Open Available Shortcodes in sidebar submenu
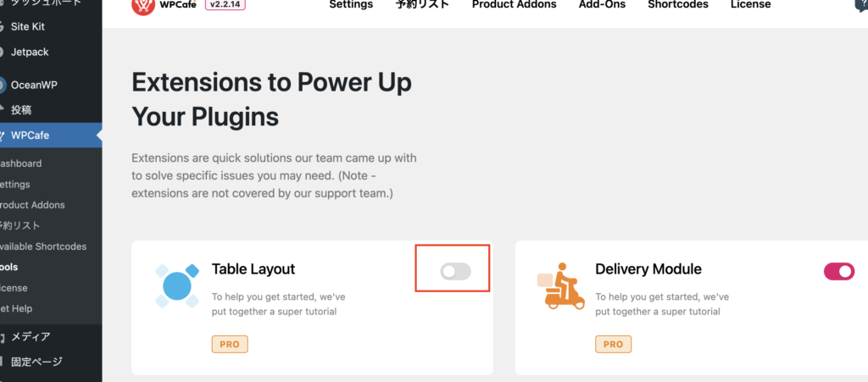Screen dimensions: 868x382 click(43, 246)
